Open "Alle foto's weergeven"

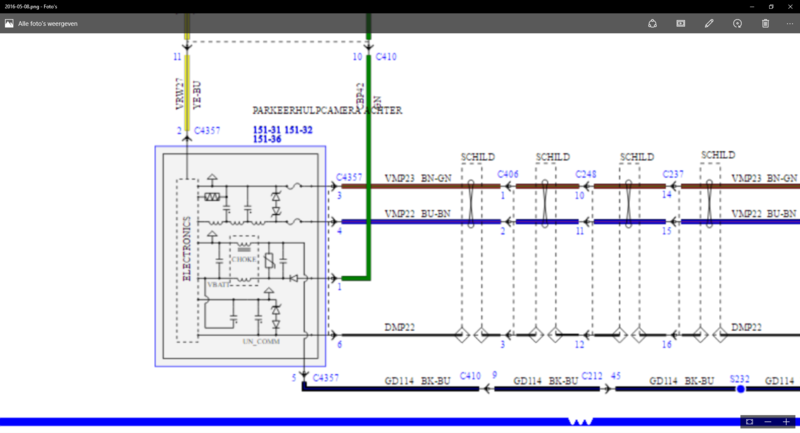pos(50,22)
